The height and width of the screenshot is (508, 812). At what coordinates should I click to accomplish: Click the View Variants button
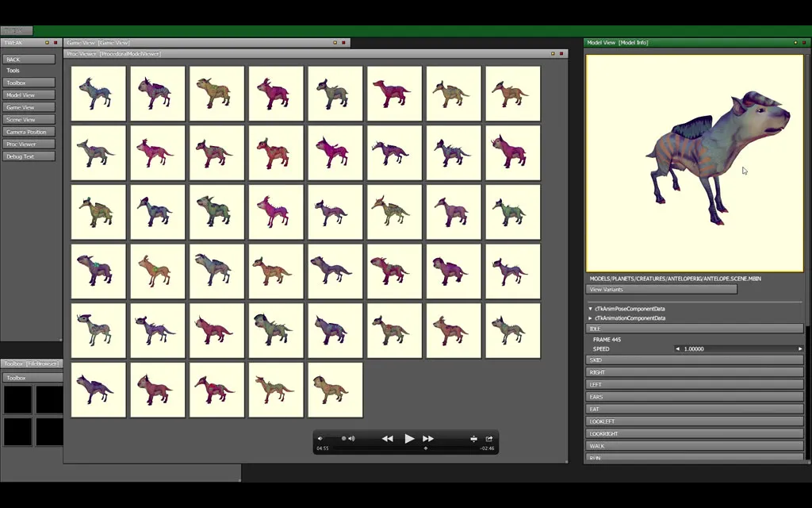coord(661,290)
